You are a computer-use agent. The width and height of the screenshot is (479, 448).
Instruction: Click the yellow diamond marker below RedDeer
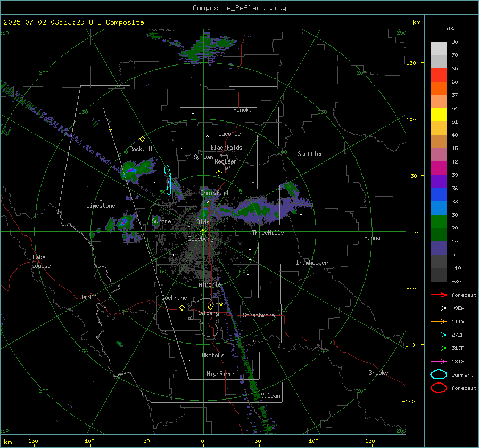tap(219, 173)
